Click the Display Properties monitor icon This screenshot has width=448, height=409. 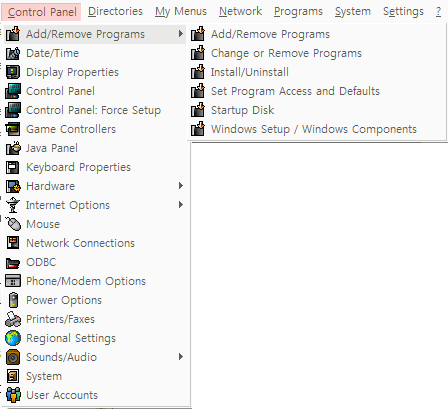[x=13, y=72]
